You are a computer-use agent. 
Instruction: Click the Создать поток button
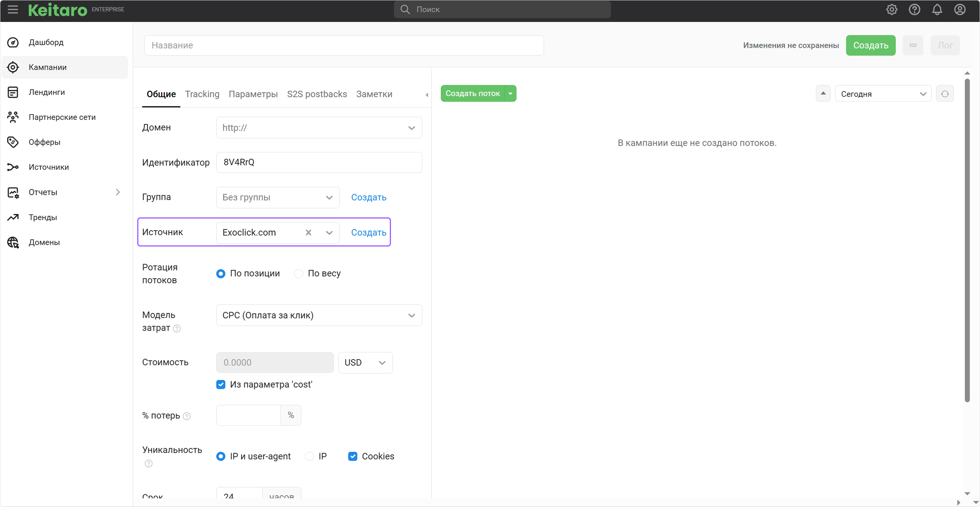[473, 93]
